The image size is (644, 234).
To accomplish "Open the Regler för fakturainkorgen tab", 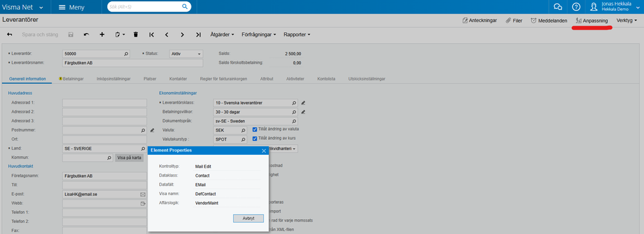I will 224,79.
